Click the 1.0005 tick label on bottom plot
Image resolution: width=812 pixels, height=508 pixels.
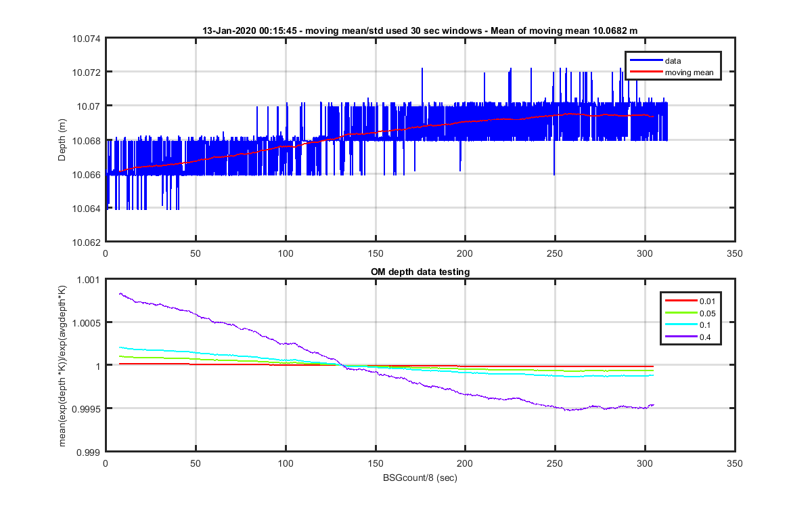pos(88,322)
